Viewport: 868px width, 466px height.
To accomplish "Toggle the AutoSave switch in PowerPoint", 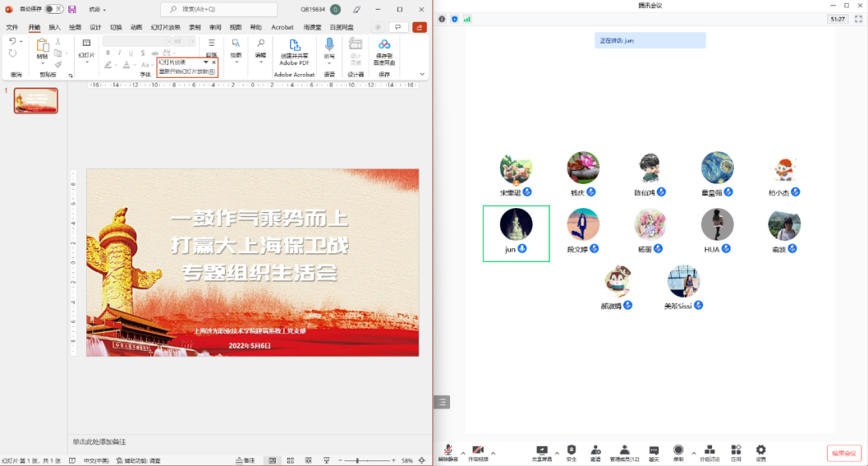I will click(54, 9).
